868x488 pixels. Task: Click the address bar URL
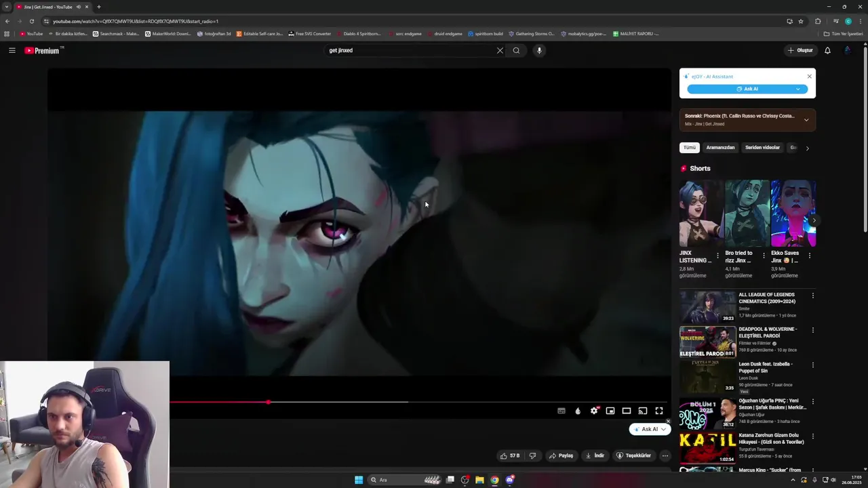click(x=136, y=21)
